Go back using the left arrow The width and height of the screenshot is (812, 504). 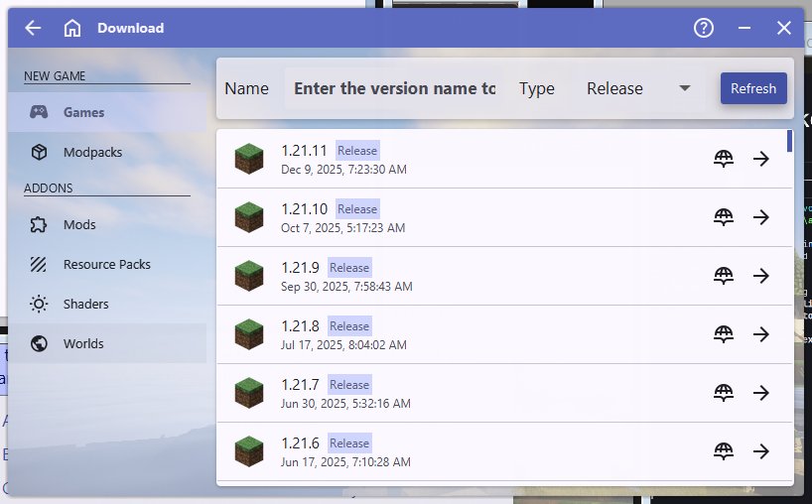[33, 28]
